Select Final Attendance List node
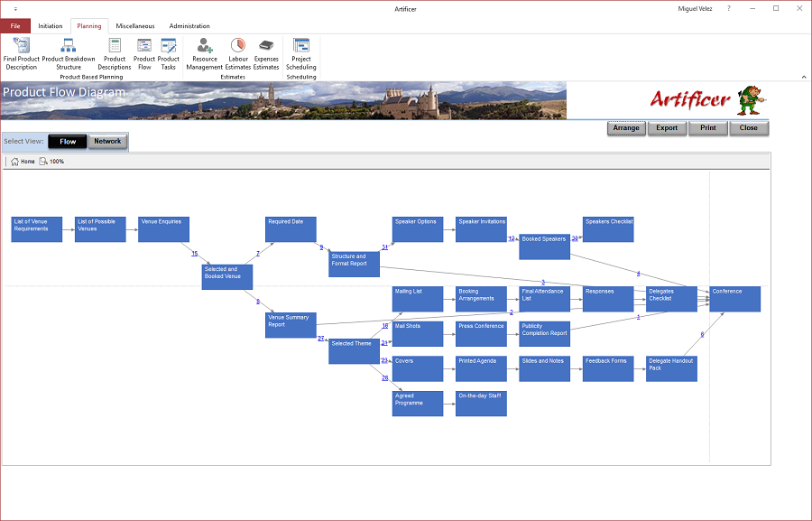 [544, 299]
